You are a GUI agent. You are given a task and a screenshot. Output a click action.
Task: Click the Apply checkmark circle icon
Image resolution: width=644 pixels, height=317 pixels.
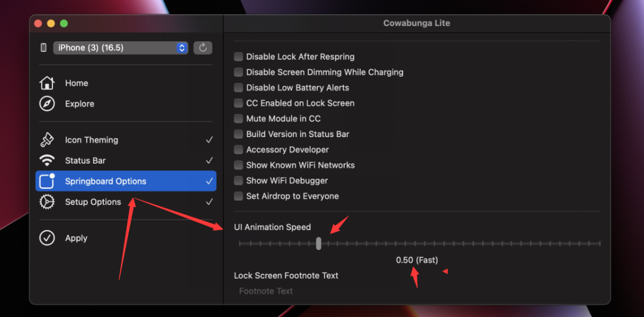point(47,238)
